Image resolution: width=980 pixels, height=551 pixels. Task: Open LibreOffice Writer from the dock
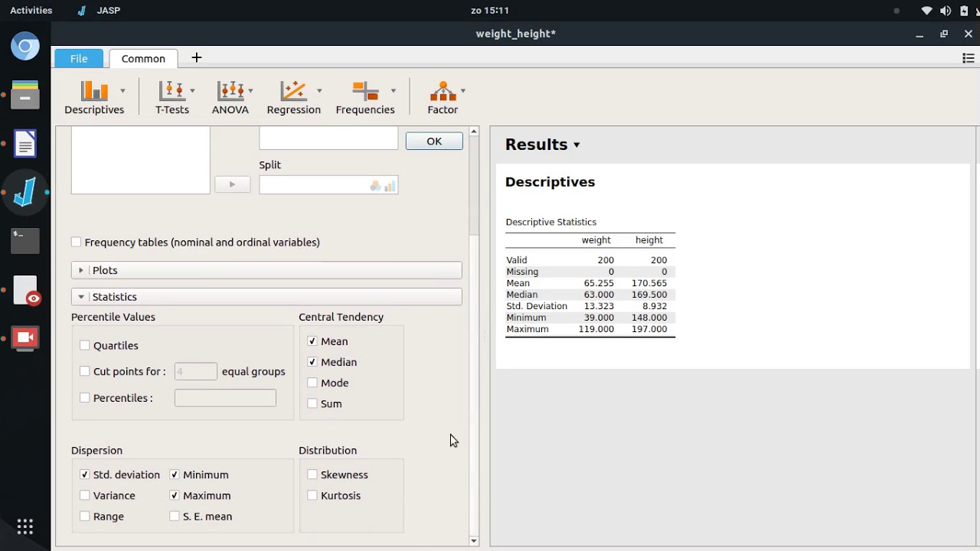tap(25, 143)
